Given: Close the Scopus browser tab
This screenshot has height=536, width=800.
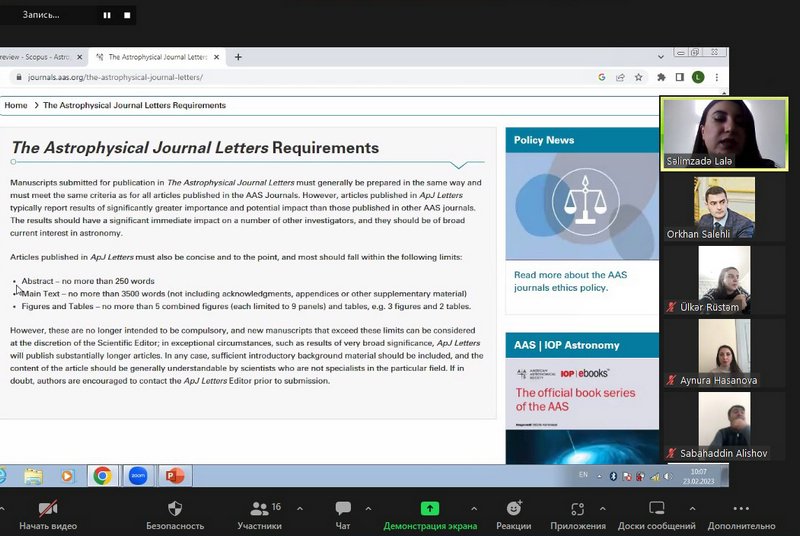Looking at the screenshot, I should (80, 57).
